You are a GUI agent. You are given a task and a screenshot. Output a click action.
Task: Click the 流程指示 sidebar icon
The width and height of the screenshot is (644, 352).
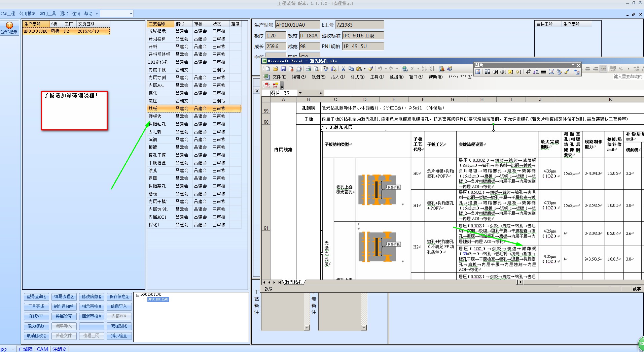[x=9, y=28]
